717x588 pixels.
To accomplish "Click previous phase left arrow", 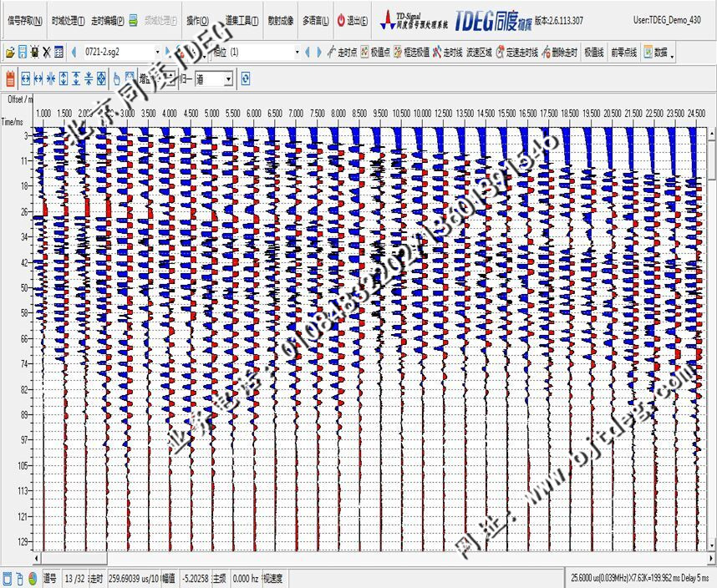I will (x=308, y=52).
